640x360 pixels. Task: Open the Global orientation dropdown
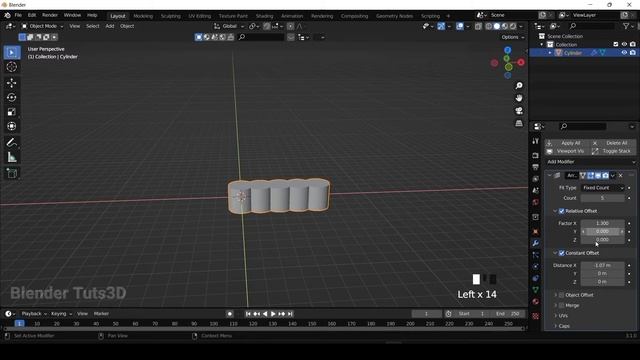(x=229, y=26)
